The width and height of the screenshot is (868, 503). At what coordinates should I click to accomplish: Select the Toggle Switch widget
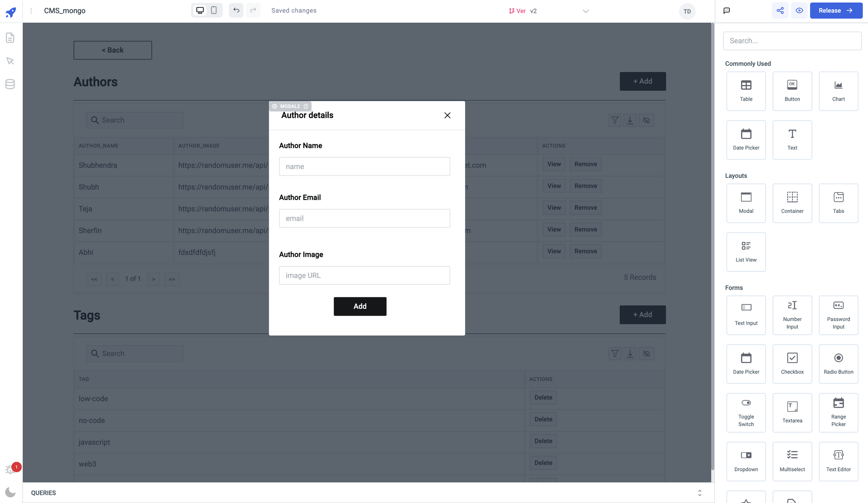coord(746,412)
